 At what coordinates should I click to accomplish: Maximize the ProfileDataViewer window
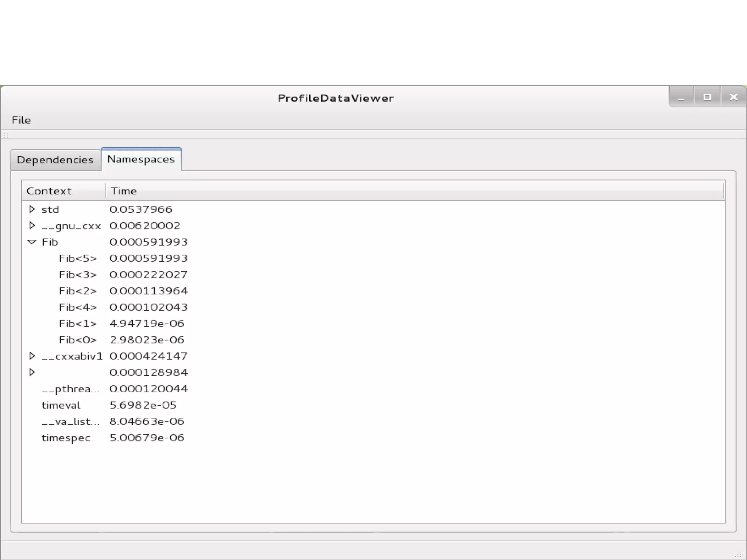point(707,97)
